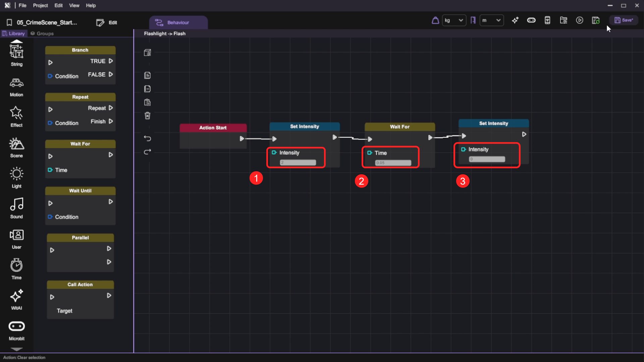This screenshot has height=362, width=644.
Task: Click the redo arrow icon
Action: pyautogui.click(x=147, y=152)
